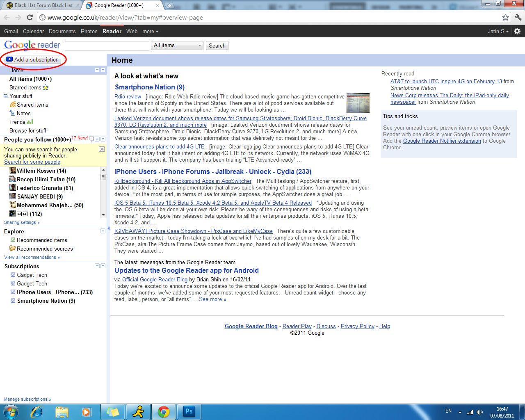Expand the more menu in Google bar
The height and width of the screenshot is (420, 525).
pos(150,31)
